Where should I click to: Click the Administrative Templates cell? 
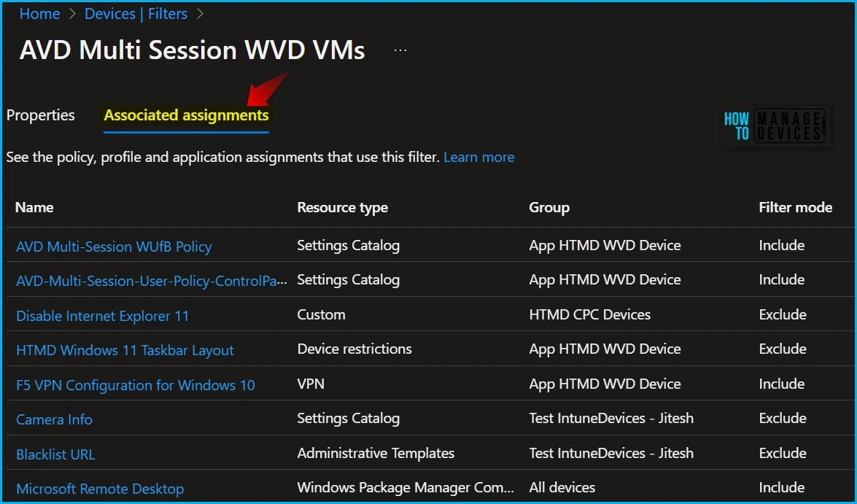pyautogui.click(x=376, y=453)
